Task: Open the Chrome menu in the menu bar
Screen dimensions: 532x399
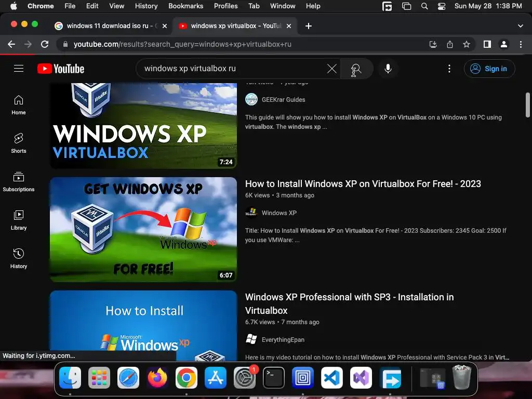Action: 41,6
